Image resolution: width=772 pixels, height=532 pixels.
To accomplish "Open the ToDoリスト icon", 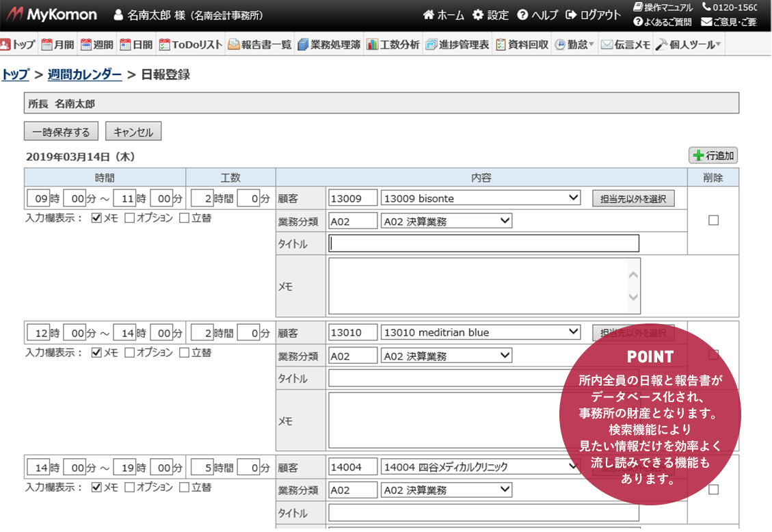I will pyautogui.click(x=164, y=44).
